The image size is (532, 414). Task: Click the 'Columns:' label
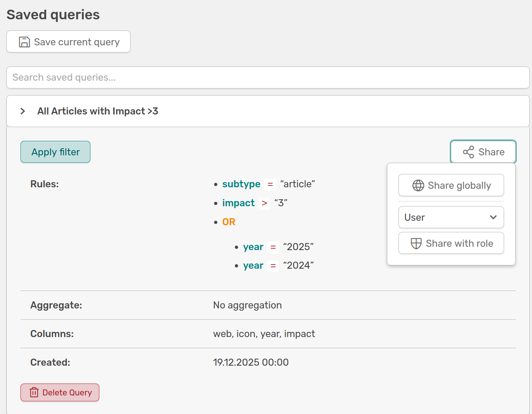(52, 334)
